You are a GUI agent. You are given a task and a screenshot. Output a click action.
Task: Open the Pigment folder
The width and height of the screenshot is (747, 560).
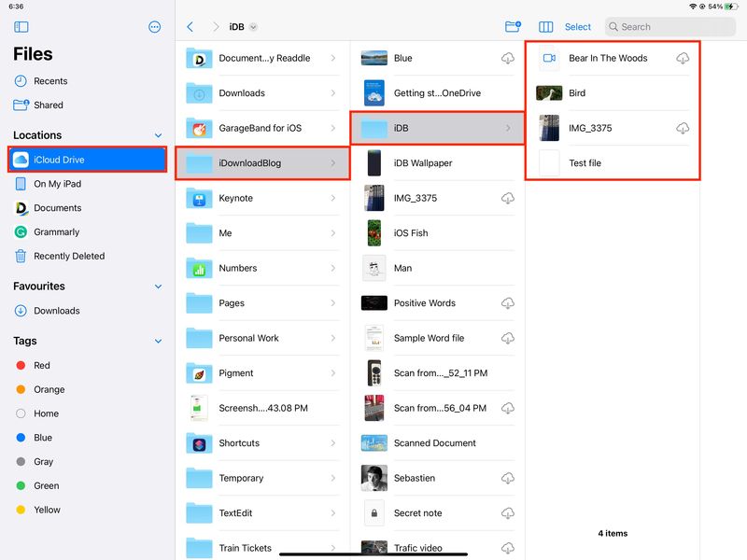click(262, 372)
